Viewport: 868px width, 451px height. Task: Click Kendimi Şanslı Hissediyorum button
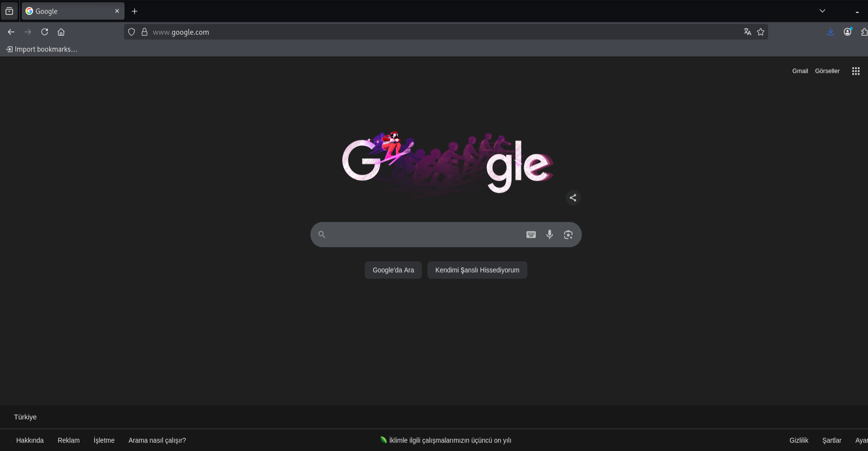click(477, 270)
